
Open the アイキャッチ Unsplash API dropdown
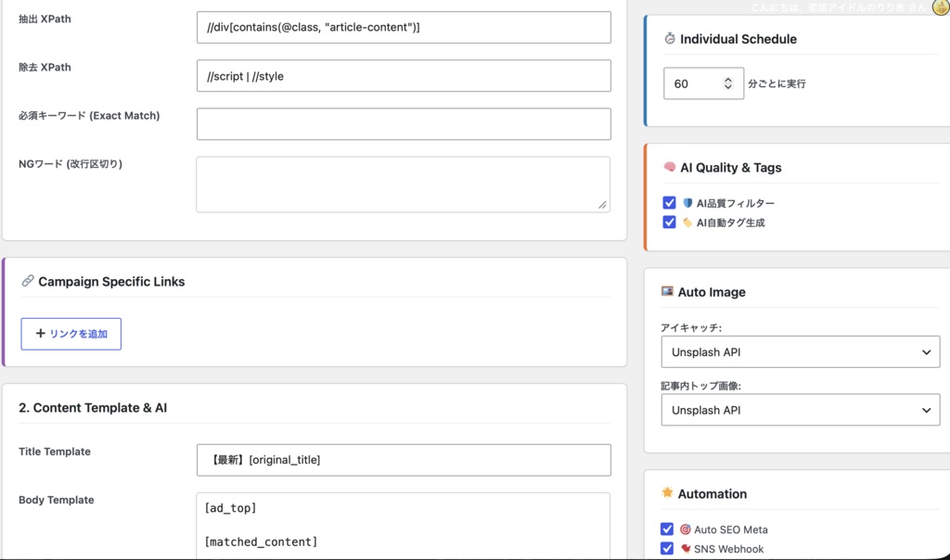pos(801,351)
